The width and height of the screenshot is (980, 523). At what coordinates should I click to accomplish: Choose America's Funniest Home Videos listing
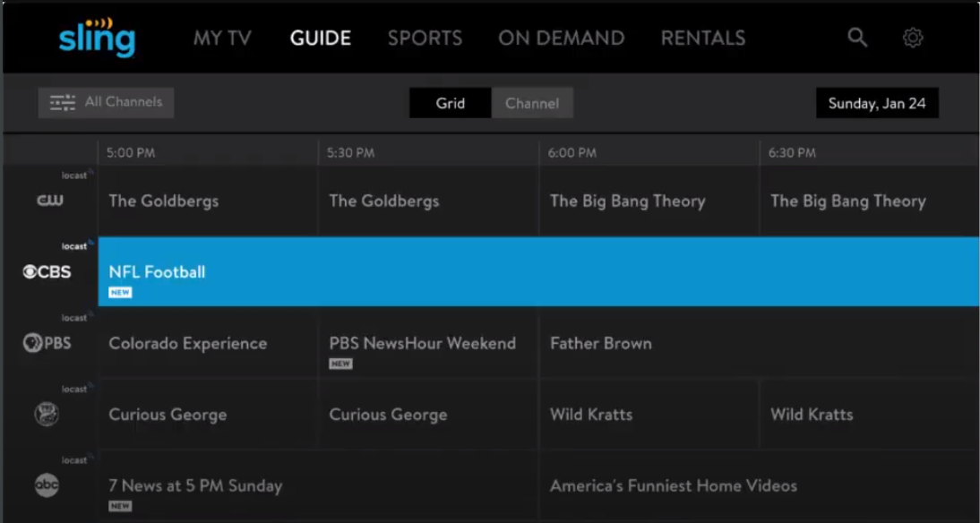760,485
